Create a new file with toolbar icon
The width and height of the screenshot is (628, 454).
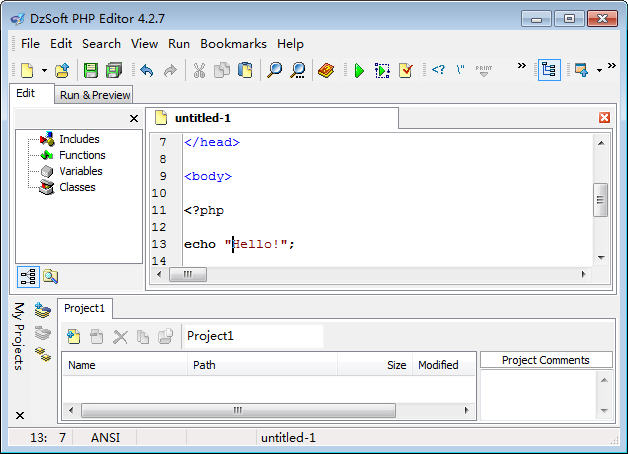(27, 70)
